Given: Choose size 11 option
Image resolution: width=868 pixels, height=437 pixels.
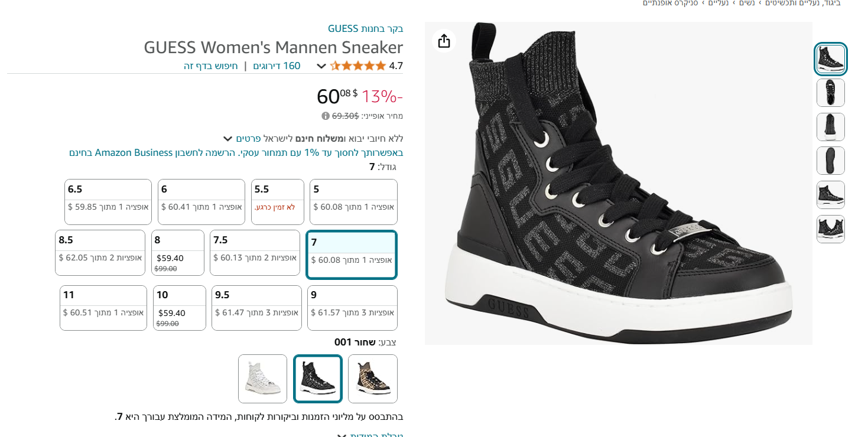Looking at the screenshot, I should (103, 308).
